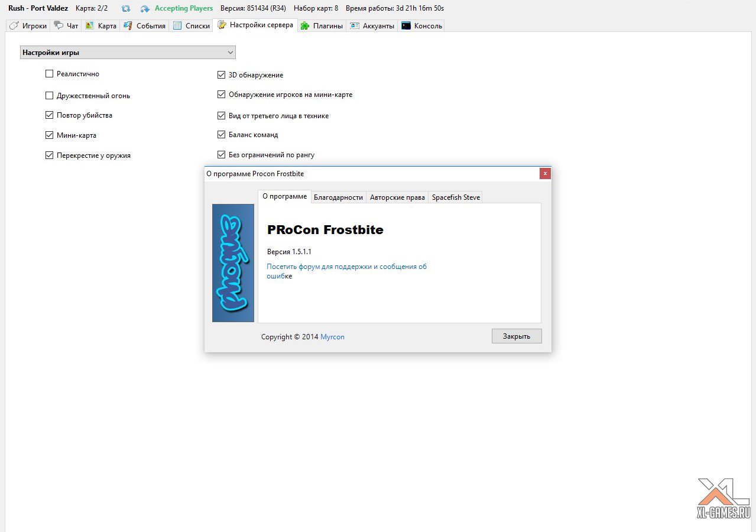Go to the События tab
The width and height of the screenshot is (756, 532).
click(144, 26)
